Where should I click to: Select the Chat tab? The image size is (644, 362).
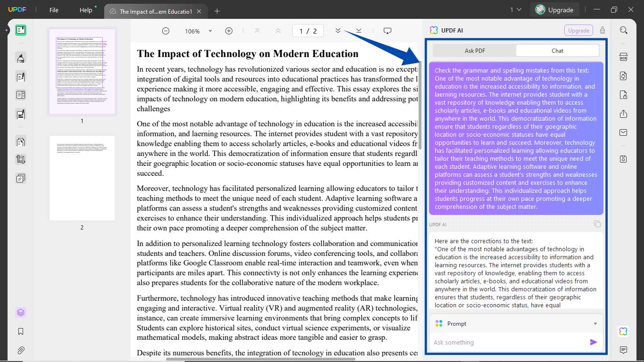tap(557, 50)
